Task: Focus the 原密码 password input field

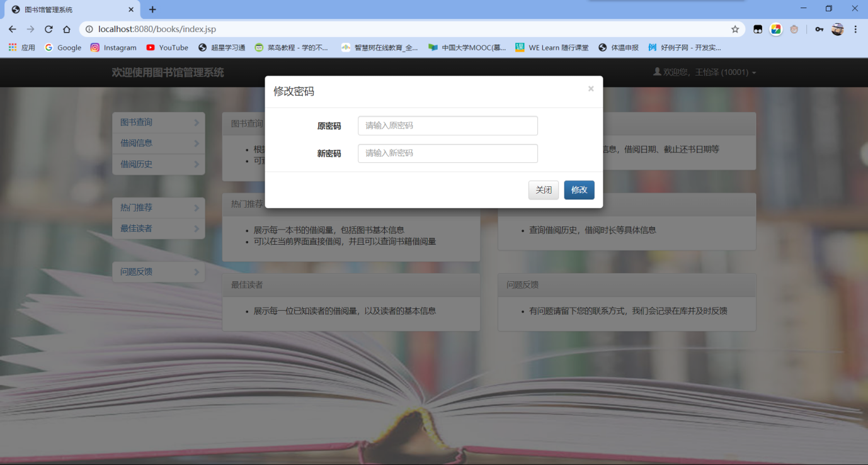Action: [x=448, y=126]
